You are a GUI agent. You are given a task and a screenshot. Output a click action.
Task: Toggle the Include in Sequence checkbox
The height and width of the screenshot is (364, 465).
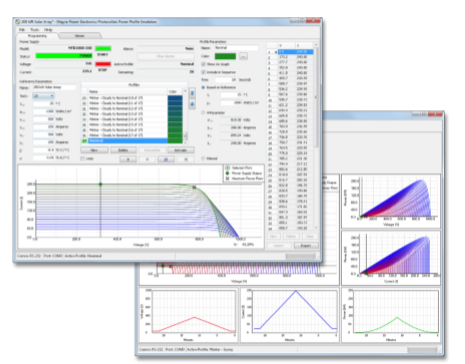(203, 72)
